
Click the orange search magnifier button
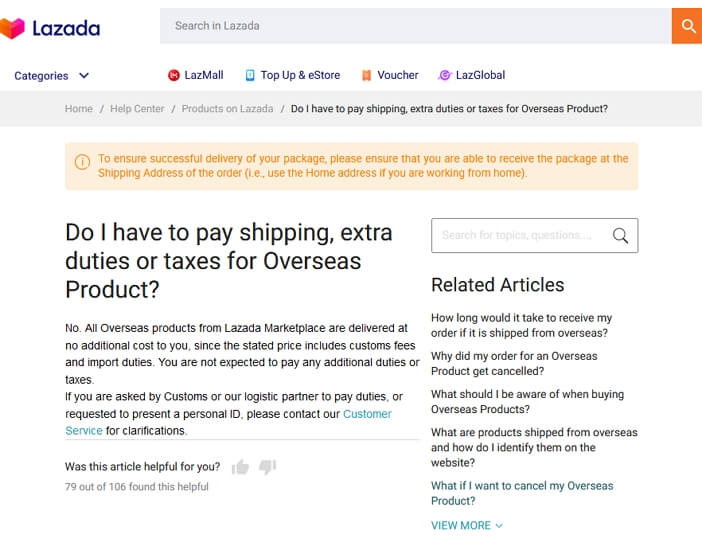click(687, 26)
